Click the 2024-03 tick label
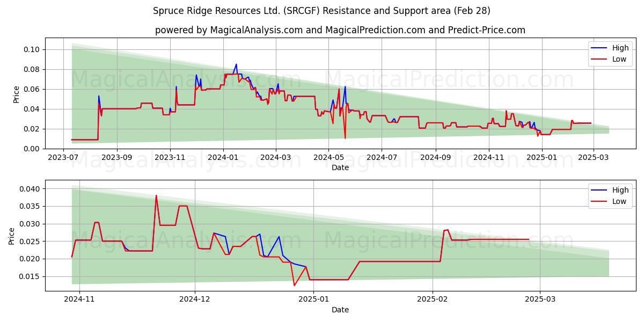644x322 pixels. tap(276, 158)
